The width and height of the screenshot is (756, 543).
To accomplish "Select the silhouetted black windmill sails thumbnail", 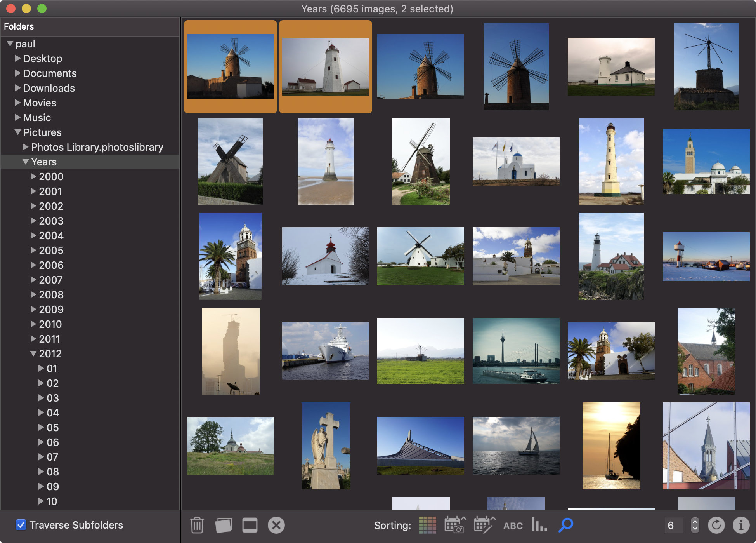I will pos(516,67).
